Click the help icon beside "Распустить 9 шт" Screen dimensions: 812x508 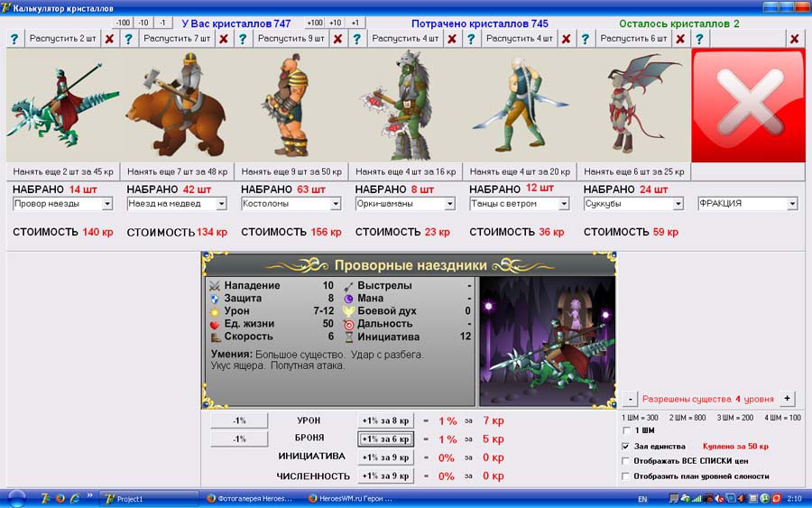click(243, 39)
